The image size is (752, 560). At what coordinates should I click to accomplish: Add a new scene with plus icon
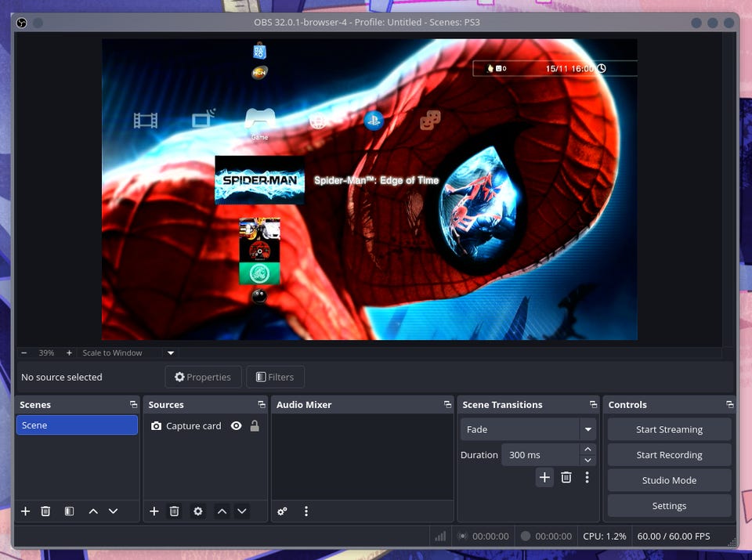coord(25,511)
